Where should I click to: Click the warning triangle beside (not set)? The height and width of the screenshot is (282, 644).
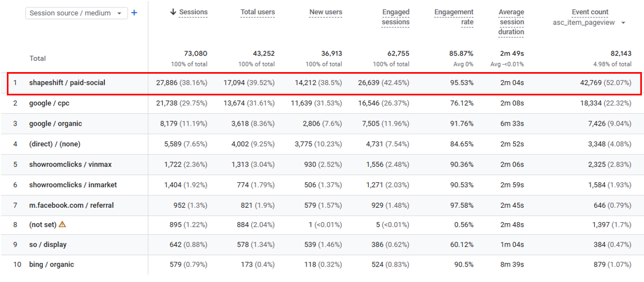[62, 224]
